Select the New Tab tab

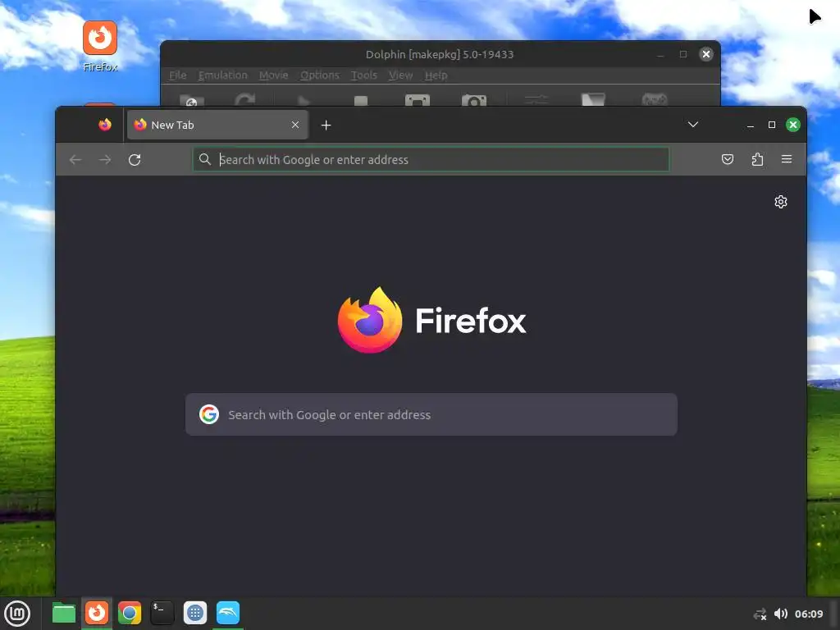click(x=217, y=125)
